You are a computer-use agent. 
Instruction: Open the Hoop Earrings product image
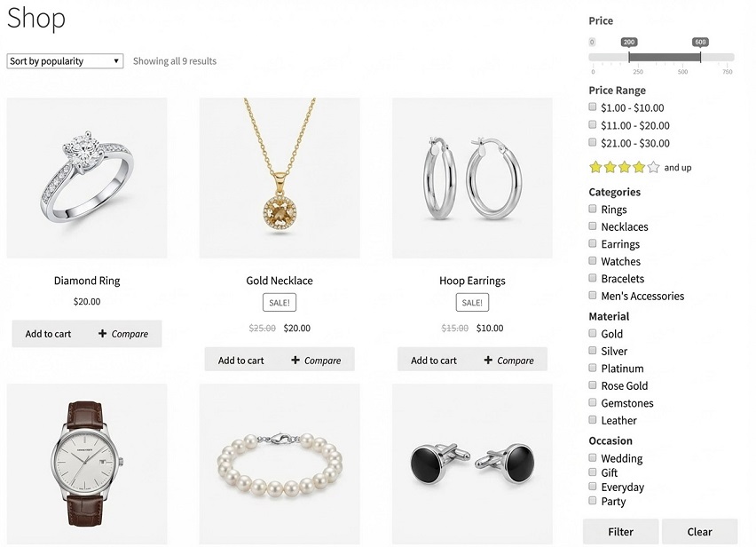471,176
